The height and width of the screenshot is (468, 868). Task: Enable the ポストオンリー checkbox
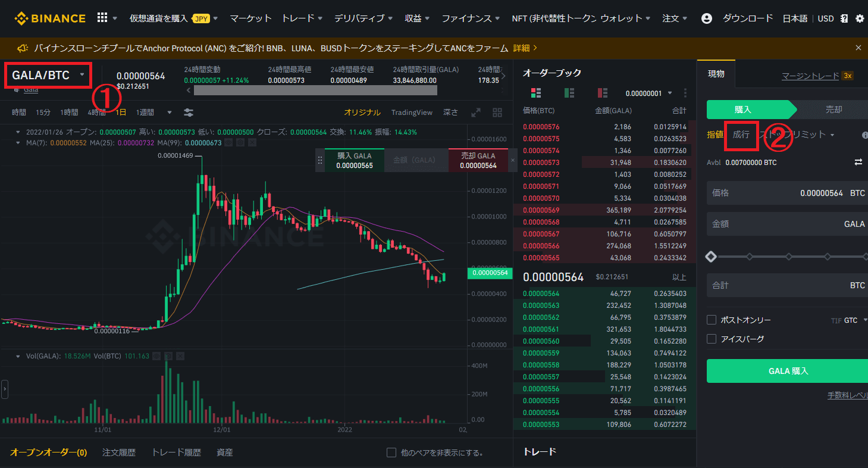pos(712,320)
